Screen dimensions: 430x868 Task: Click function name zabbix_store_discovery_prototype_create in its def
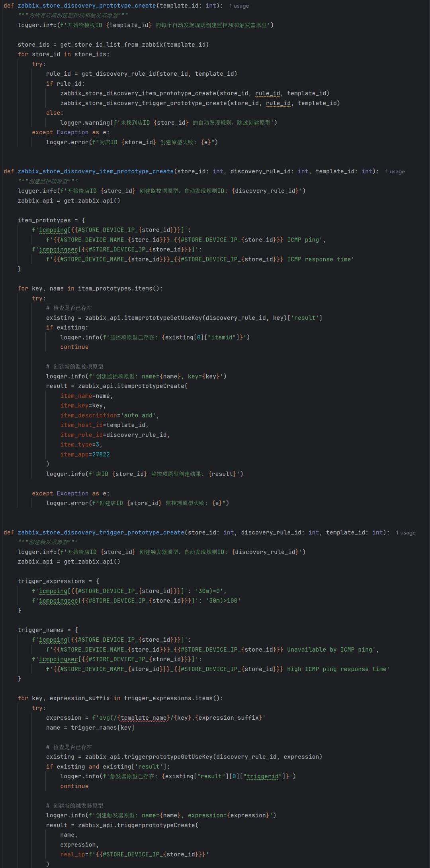pyautogui.click(x=87, y=6)
